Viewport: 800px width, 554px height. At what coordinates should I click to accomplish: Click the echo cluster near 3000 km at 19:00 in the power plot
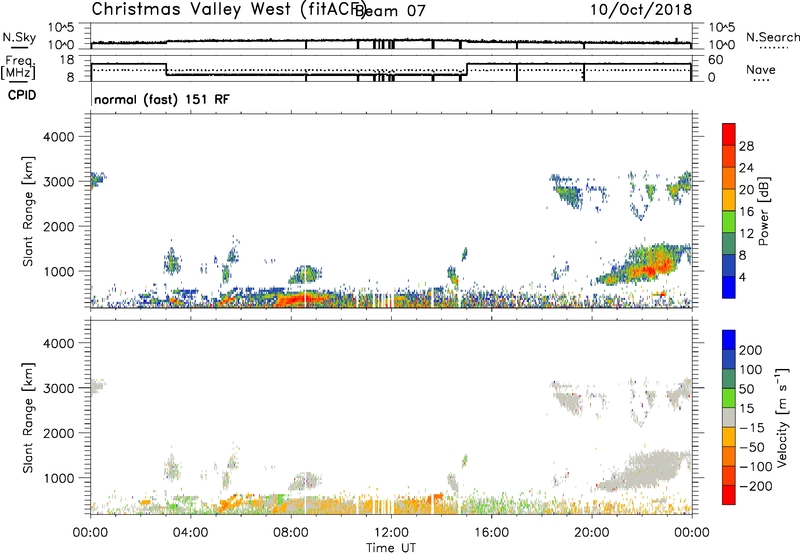568,193
